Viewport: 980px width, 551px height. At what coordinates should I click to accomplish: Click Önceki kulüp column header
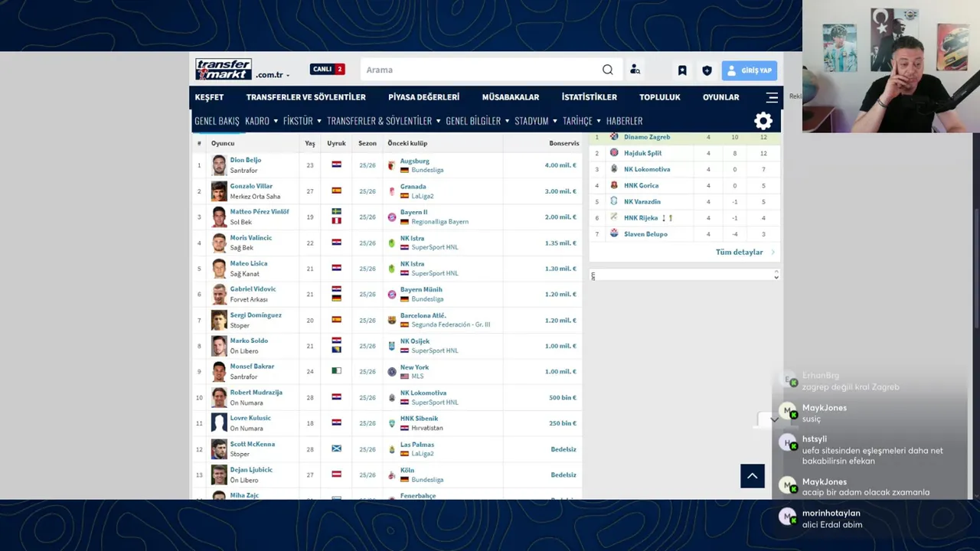[x=407, y=143]
